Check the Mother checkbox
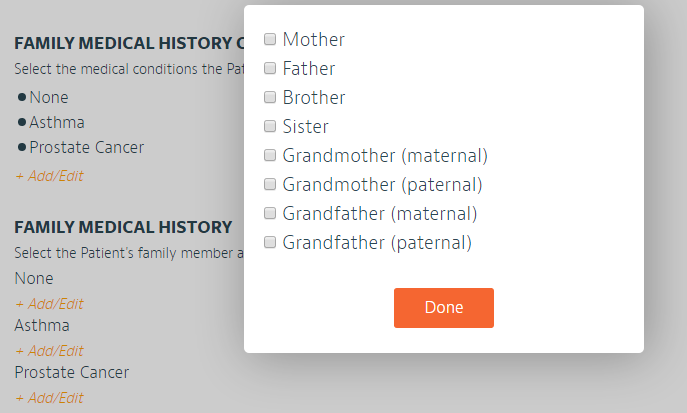Viewport: 687px width, 413px height. tap(270, 40)
